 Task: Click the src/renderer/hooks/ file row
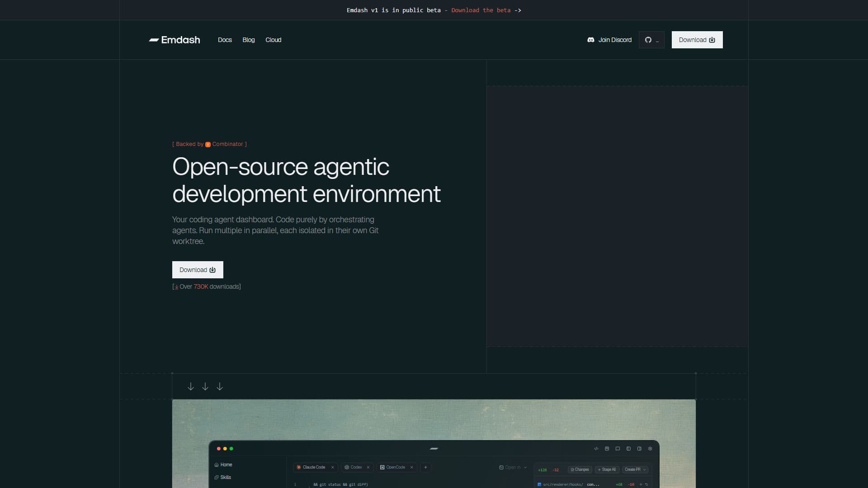(x=594, y=484)
